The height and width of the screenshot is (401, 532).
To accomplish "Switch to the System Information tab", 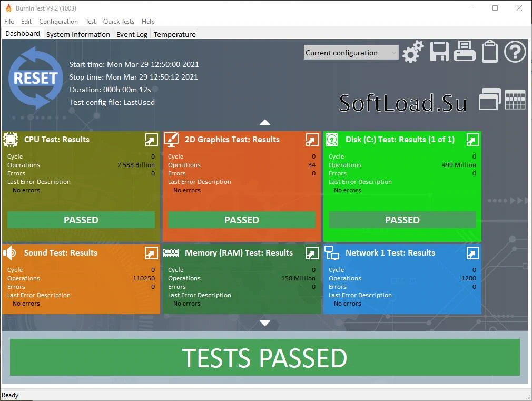I will point(78,34).
